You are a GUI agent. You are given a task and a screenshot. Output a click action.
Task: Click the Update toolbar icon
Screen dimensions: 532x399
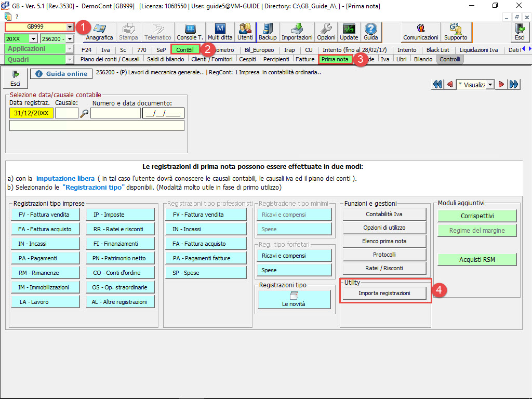click(x=349, y=32)
